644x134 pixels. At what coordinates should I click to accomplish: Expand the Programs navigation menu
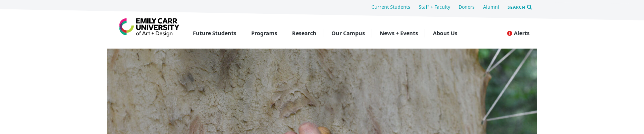click(x=264, y=33)
